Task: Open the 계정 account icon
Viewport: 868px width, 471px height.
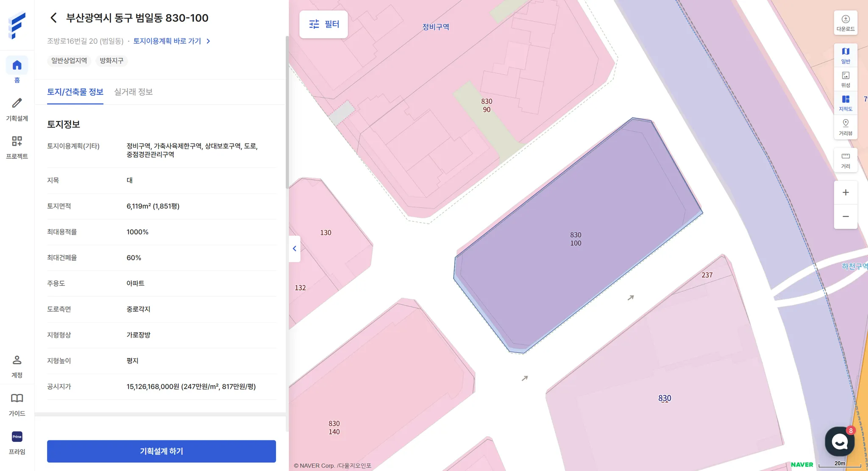Action: pos(17,361)
